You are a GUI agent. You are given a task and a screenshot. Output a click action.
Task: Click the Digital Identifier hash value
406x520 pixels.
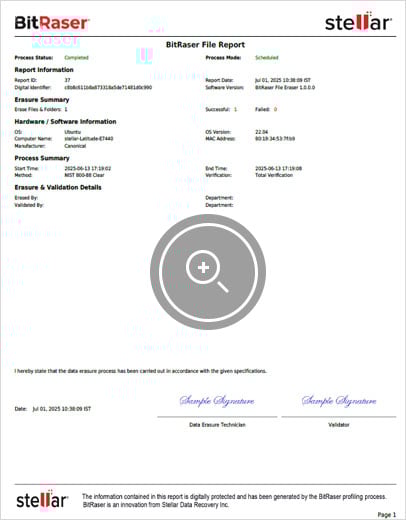[x=108, y=87]
